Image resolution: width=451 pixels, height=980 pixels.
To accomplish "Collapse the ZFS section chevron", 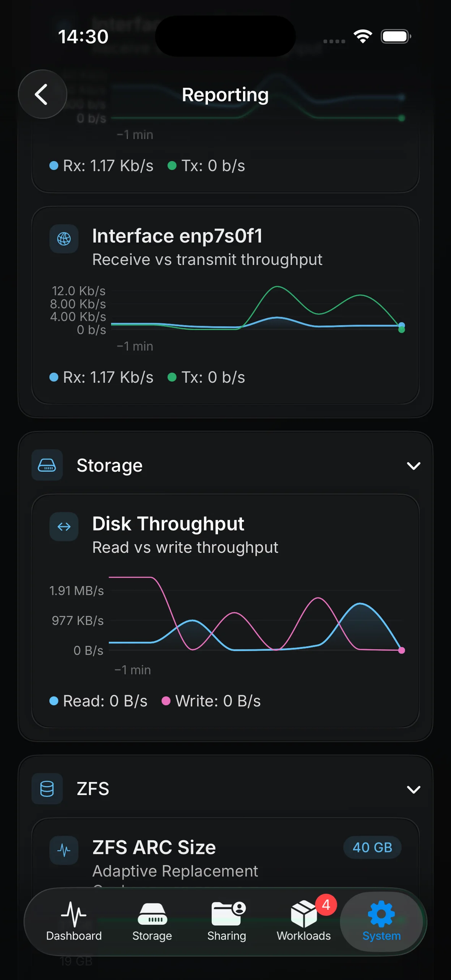I will point(414,789).
